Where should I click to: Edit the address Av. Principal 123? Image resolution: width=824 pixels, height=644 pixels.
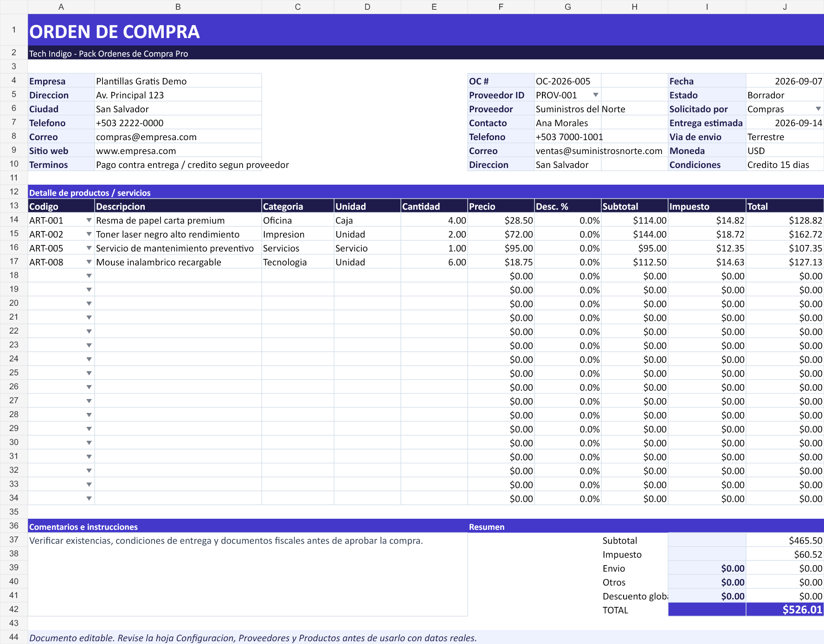[x=178, y=95]
